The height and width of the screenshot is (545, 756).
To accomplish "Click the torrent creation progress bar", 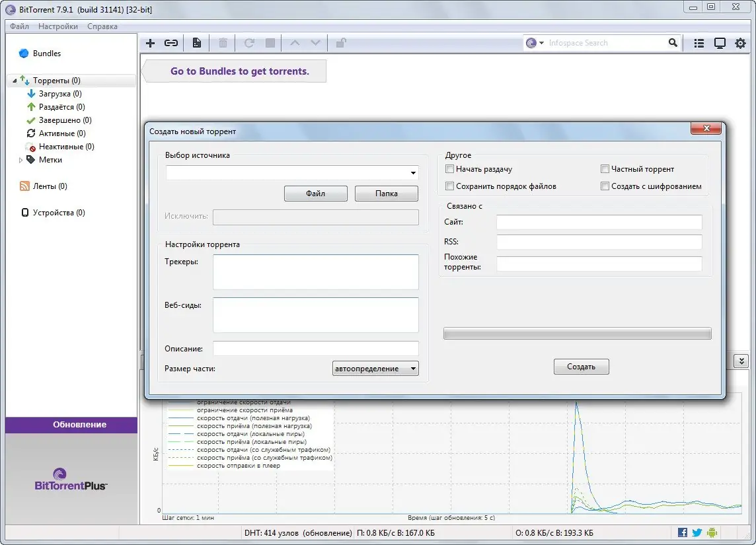I will click(577, 334).
